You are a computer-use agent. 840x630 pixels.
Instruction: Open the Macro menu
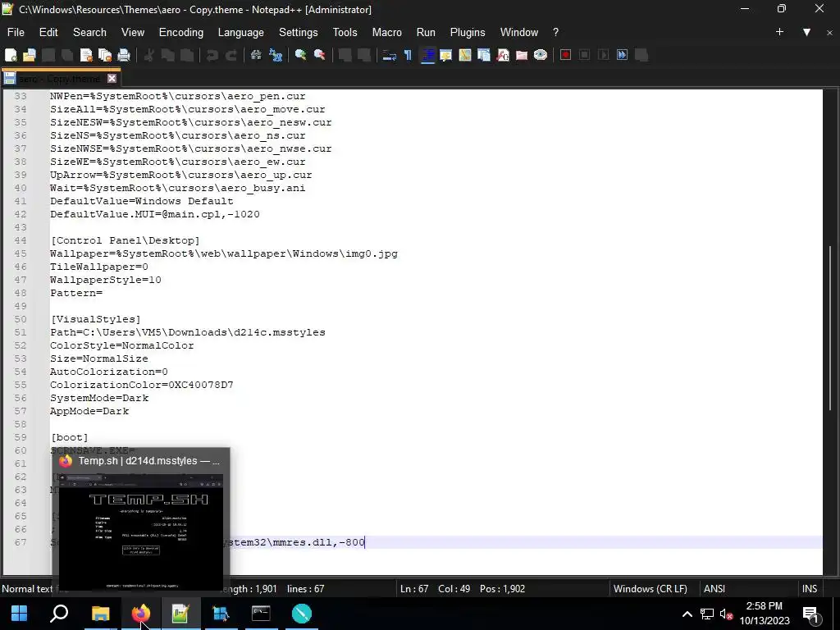(x=387, y=32)
